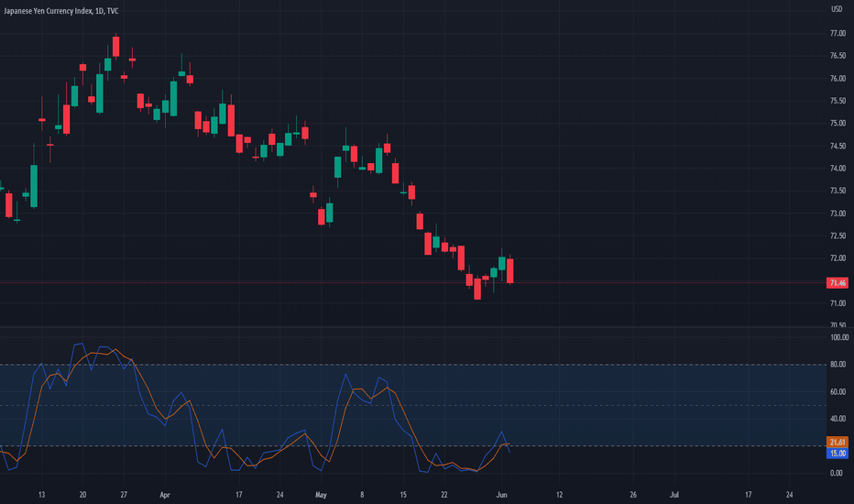This screenshot has height=504, width=854.
Task: Click the 13 date label on time axis
Action: pos(41,495)
